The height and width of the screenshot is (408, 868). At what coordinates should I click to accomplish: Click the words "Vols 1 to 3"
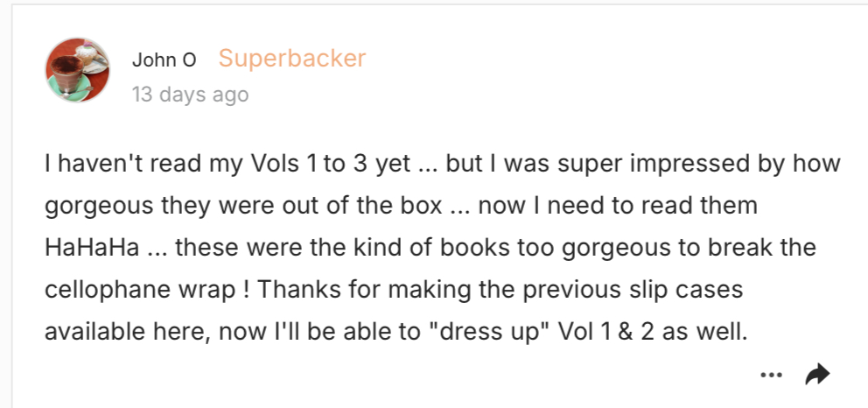pyautogui.click(x=310, y=164)
